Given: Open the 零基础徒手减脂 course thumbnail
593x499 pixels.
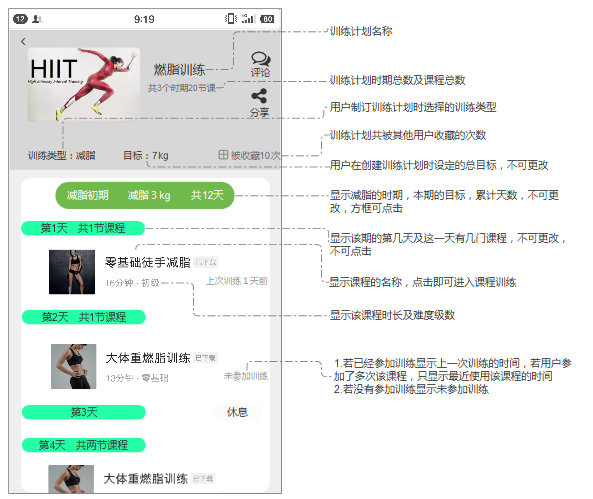Looking at the screenshot, I should 72,272.
